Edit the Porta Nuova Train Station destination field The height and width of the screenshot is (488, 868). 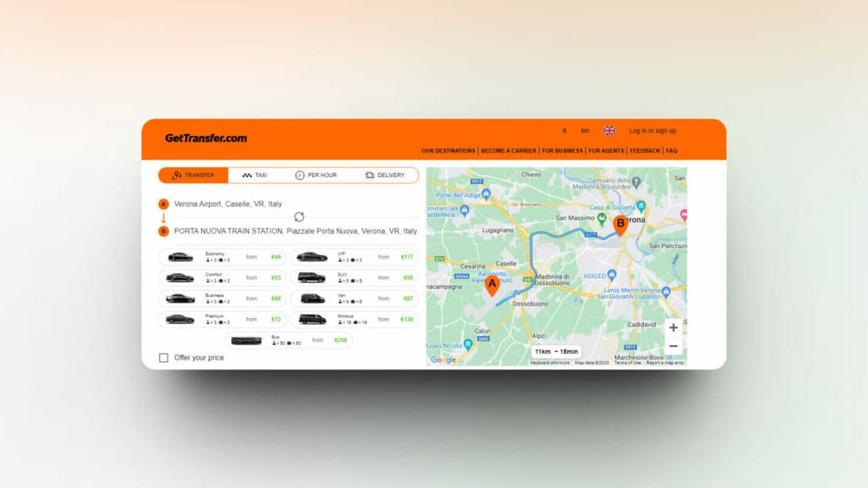pos(295,231)
